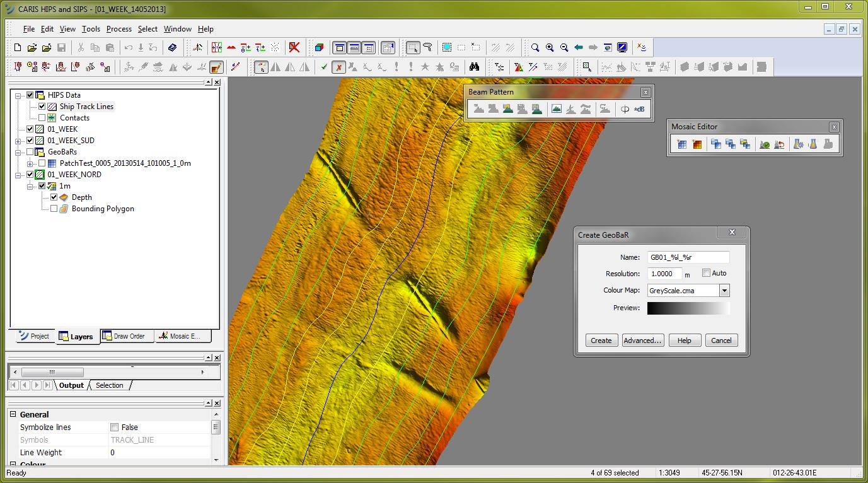Open the Select menu

(148, 29)
